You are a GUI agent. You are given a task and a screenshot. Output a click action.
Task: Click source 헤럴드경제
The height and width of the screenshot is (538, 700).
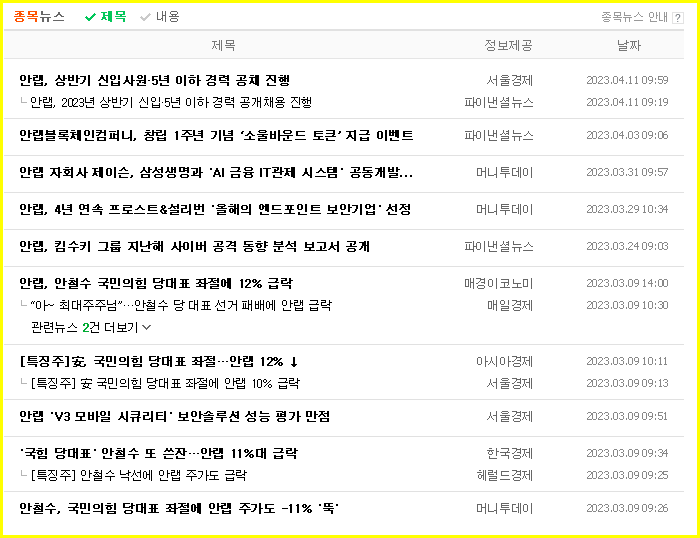(x=504, y=475)
